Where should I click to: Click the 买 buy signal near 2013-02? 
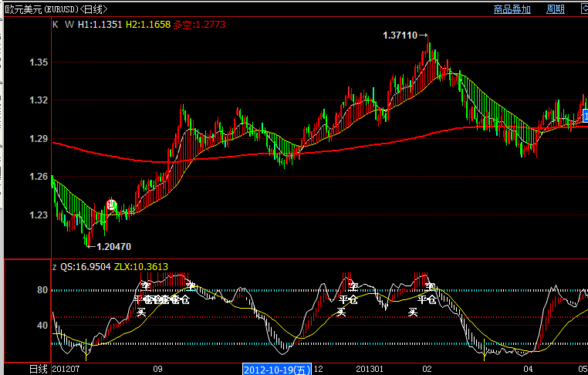(x=413, y=312)
